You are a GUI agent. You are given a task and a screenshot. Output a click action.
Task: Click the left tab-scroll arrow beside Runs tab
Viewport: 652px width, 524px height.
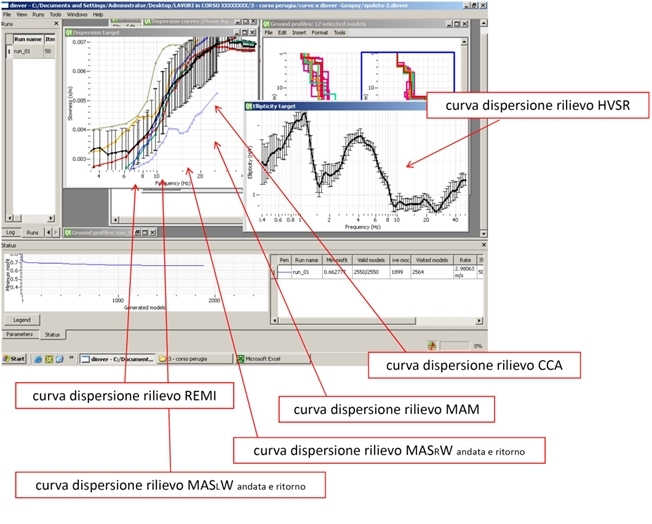point(48,232)
